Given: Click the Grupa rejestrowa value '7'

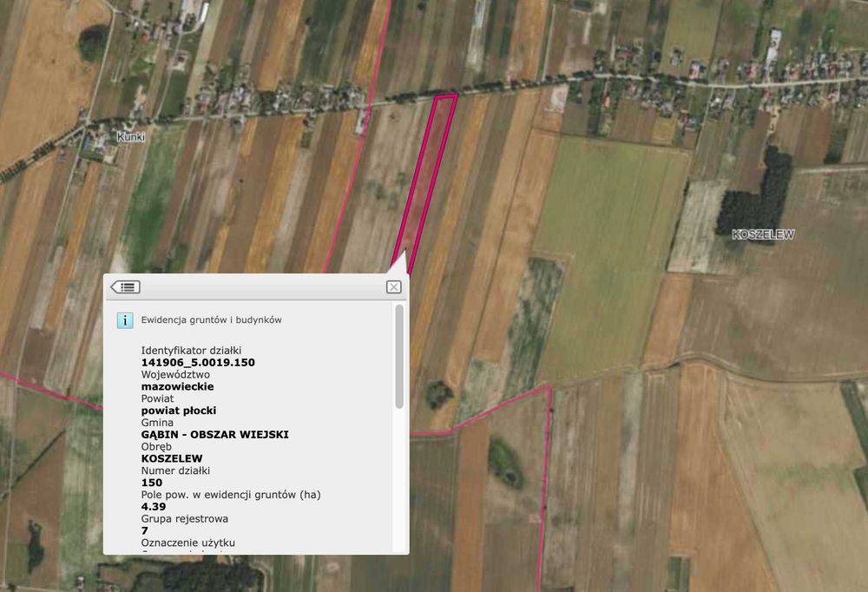Looking at the screenshot, I should [144, 530].
